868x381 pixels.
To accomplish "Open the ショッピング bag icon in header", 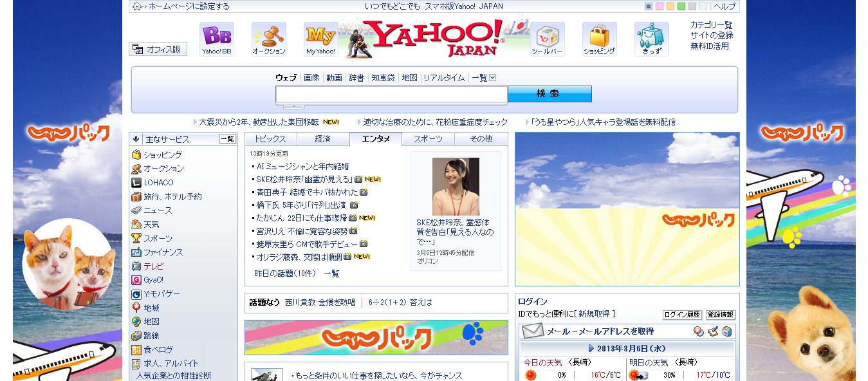I will 600,39.
